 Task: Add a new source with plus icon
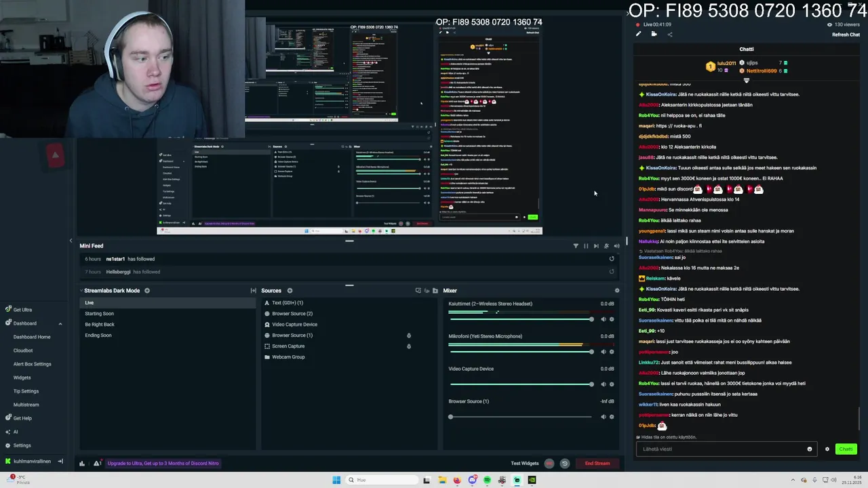(290, 291)
